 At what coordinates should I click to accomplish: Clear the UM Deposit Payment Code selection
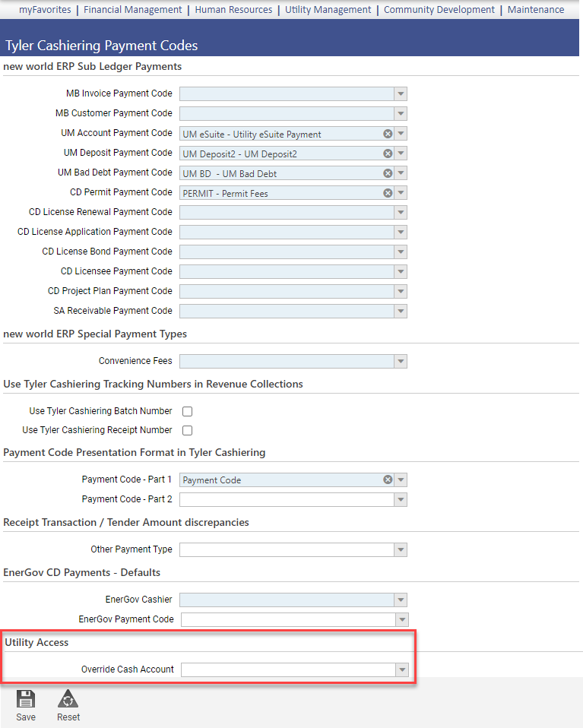[388, 154]
